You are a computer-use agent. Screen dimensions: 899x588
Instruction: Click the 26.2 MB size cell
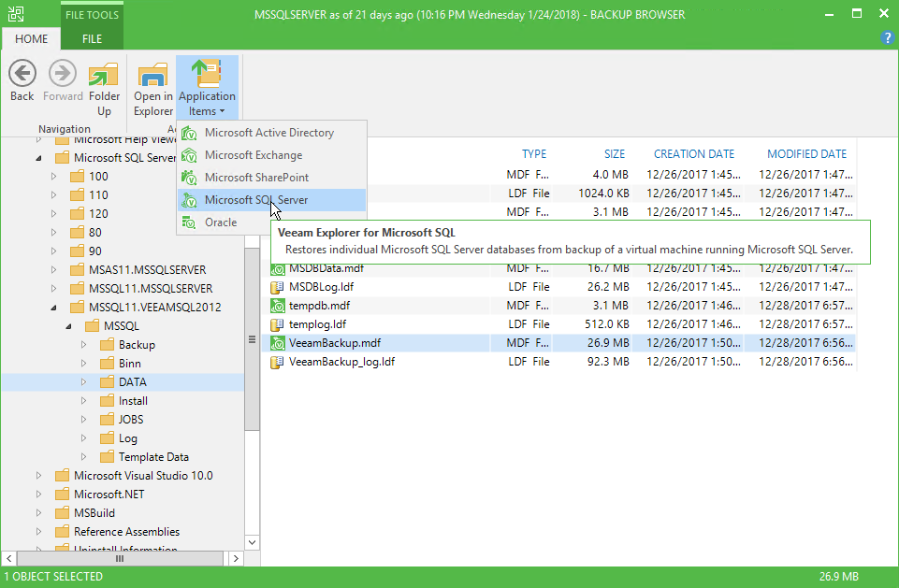point(608,287)
